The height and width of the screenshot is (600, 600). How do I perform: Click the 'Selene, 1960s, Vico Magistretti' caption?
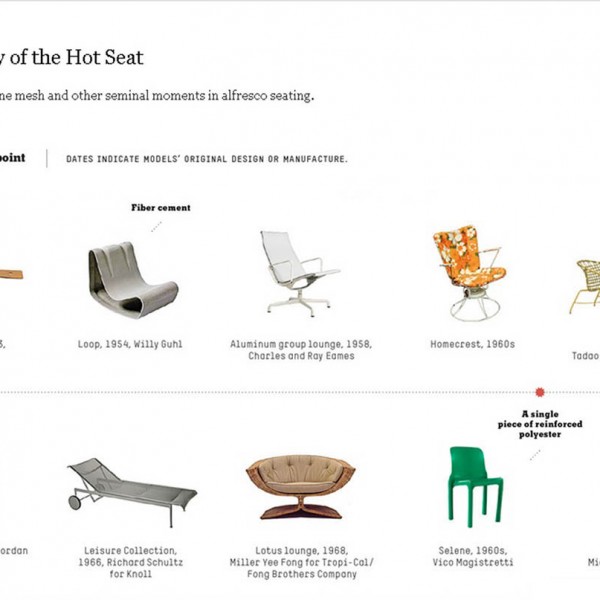[x=473, y=556]
